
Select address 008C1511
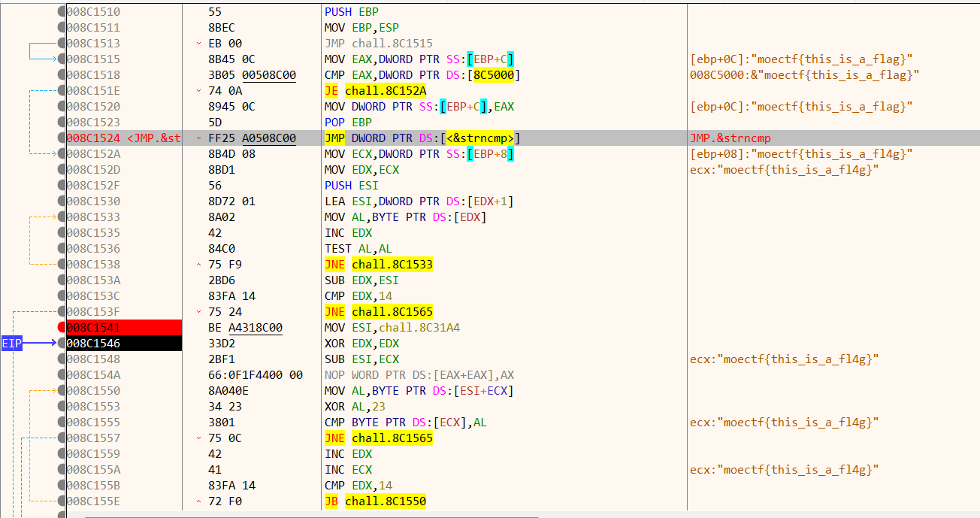(93, 28)
